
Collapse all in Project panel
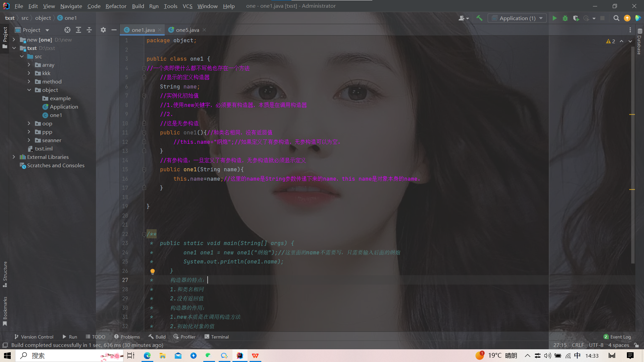coord(89,30)
